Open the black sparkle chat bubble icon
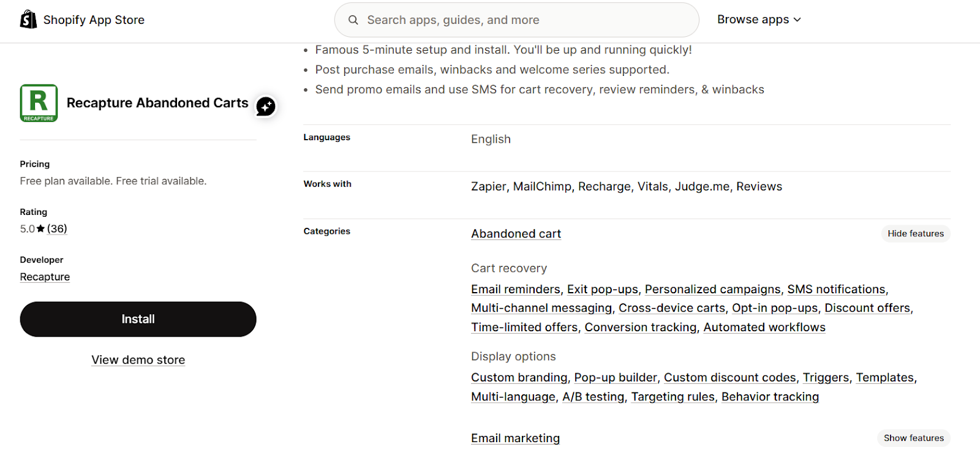 click(x=266, y=107)
